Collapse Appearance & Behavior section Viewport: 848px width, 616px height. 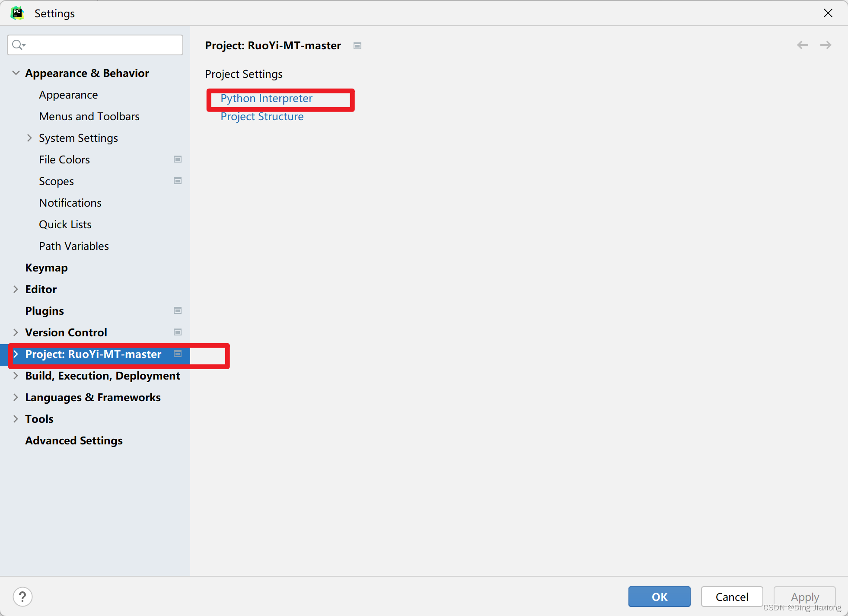[16, 73]
